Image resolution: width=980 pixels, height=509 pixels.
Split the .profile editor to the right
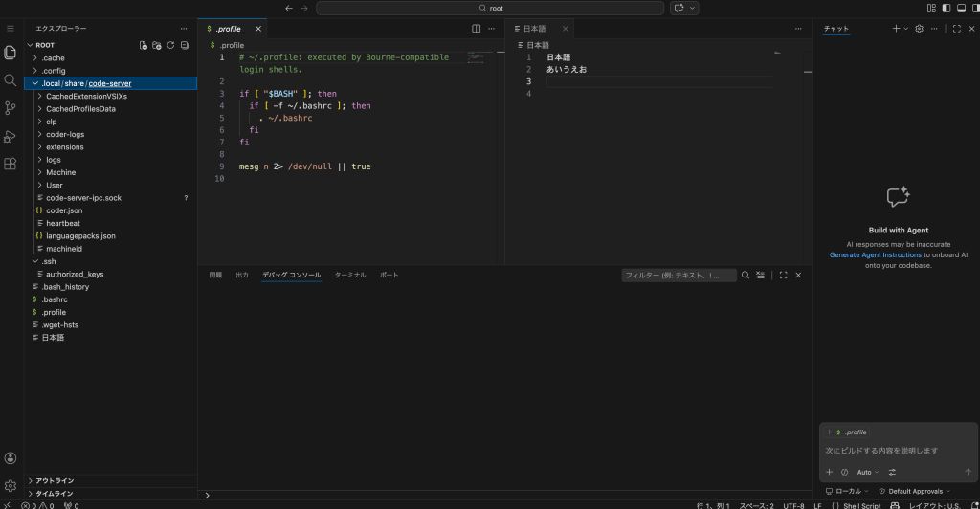point(477,29)
